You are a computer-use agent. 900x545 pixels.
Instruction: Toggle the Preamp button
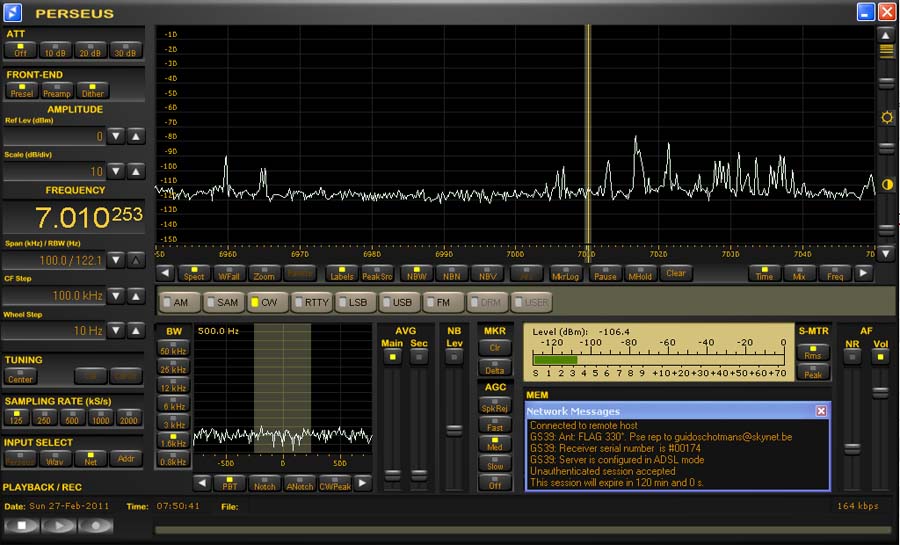[x=57, y=91]
